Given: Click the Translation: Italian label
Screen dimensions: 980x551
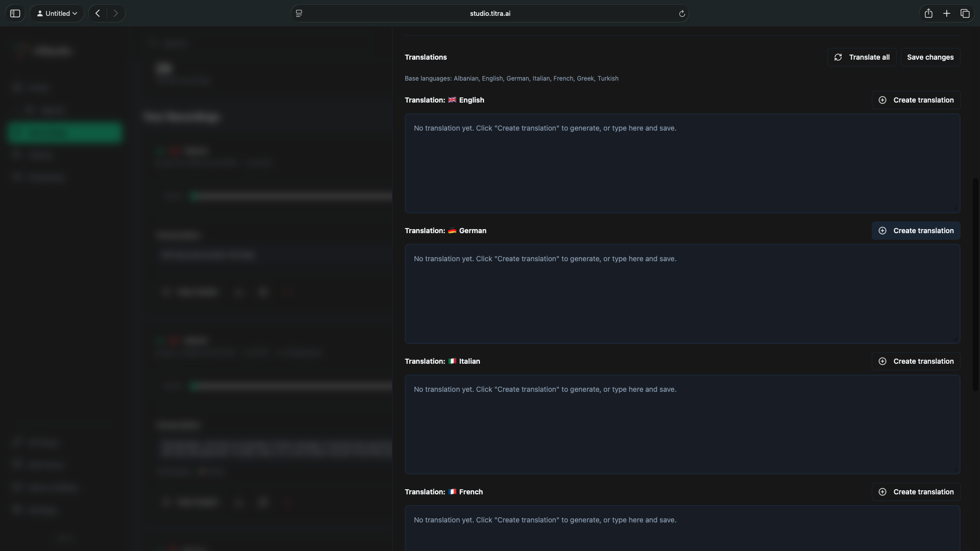Looking at the screenshot, I should (x=443, y=361).
